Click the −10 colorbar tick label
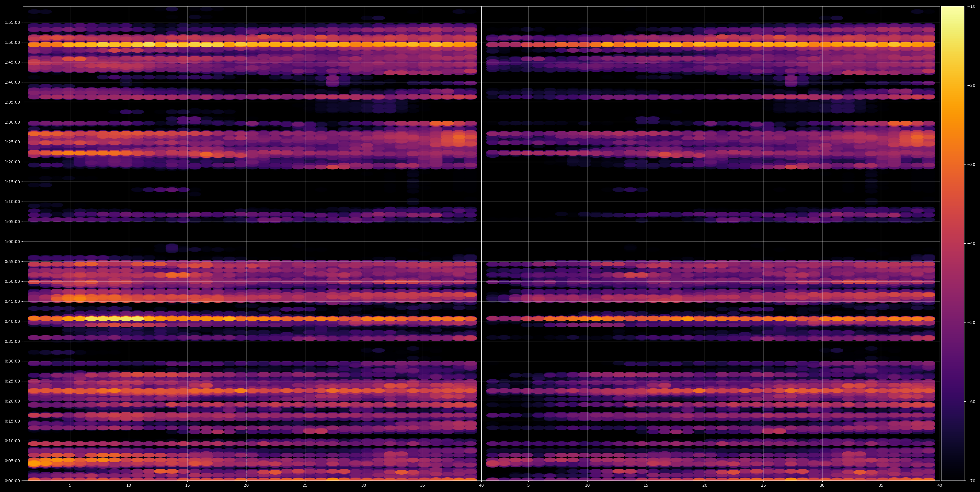Image resolution: width=980 pixels, height=492 pixels. coord(971,6)
